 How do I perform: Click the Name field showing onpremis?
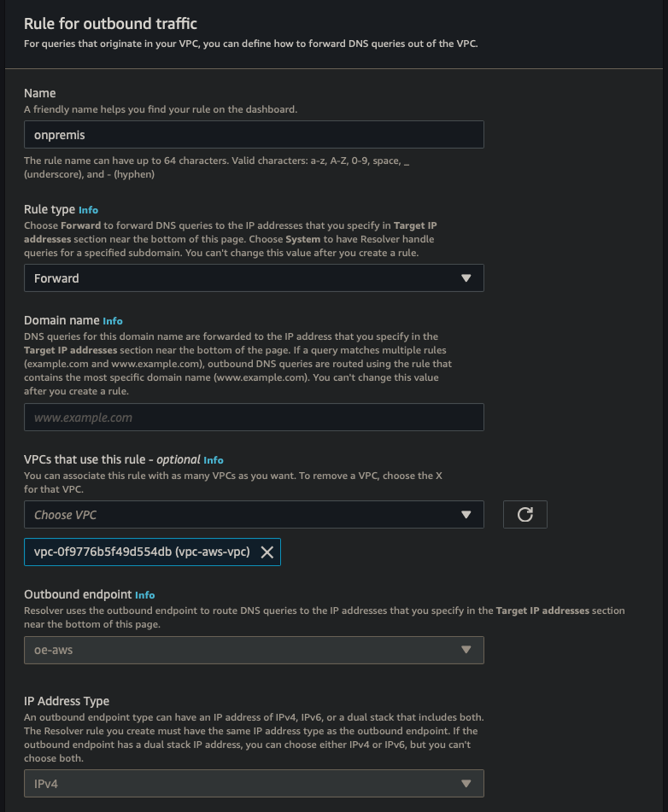pos(254,134)
